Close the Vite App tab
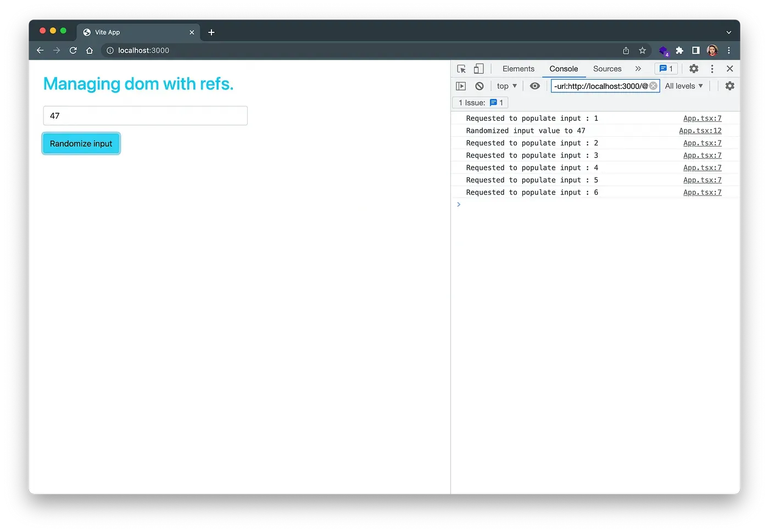 [192, 32]
